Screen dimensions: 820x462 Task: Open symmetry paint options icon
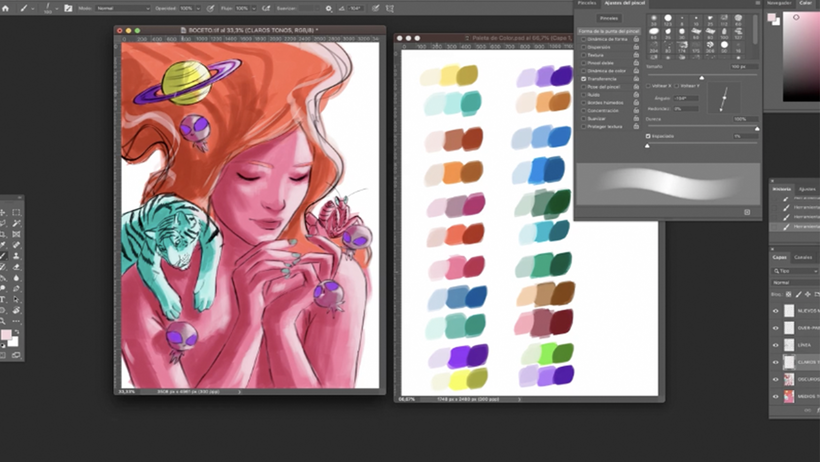[390, 8]
